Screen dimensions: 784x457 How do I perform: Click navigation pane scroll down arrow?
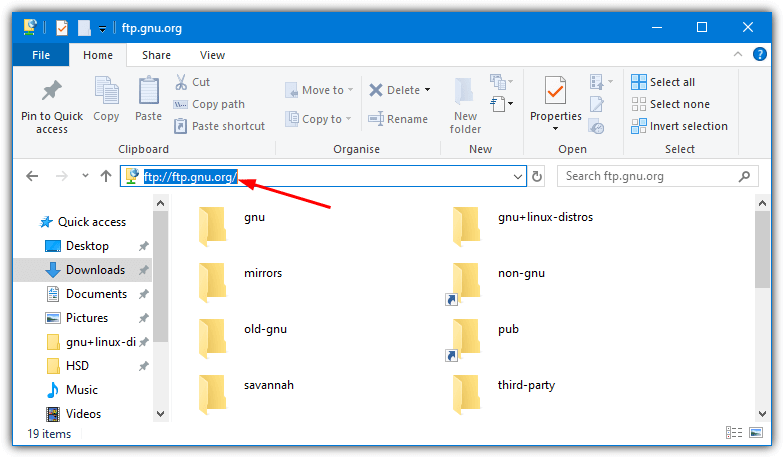pyautogui.click(x=160, y=414)
